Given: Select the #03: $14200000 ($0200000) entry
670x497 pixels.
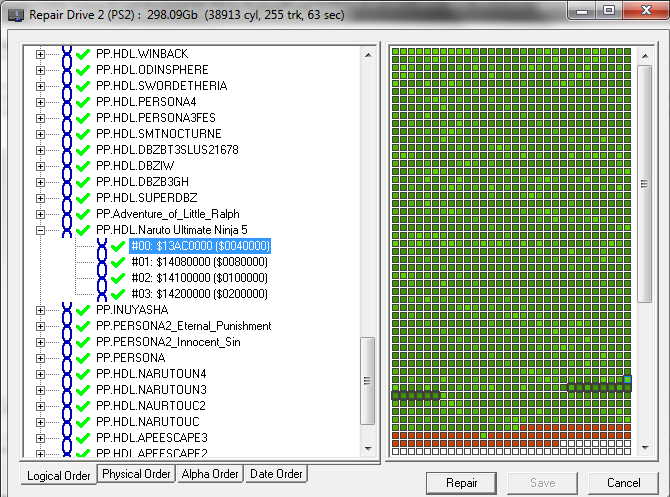Looking at the screenshot, I should tap(200, 294).
